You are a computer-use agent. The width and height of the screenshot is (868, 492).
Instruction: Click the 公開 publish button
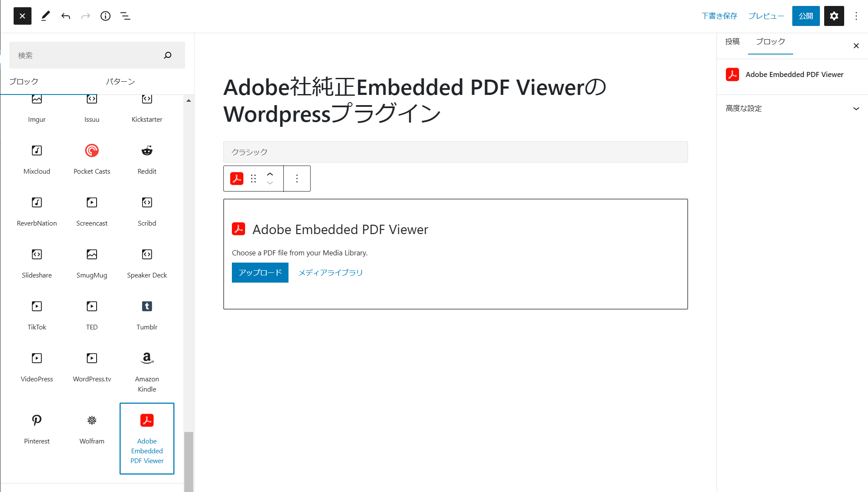coord(805,16)
